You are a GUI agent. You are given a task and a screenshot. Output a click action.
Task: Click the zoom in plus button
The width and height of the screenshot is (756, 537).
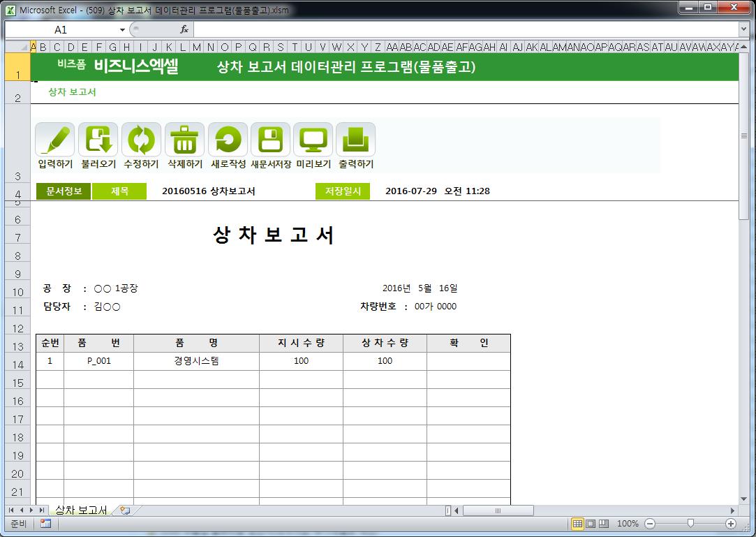(731, 524)
